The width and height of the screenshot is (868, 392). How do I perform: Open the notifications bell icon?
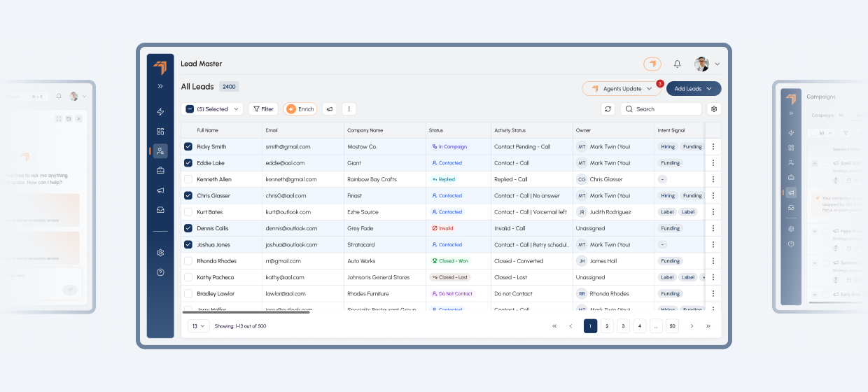[677, 64]
